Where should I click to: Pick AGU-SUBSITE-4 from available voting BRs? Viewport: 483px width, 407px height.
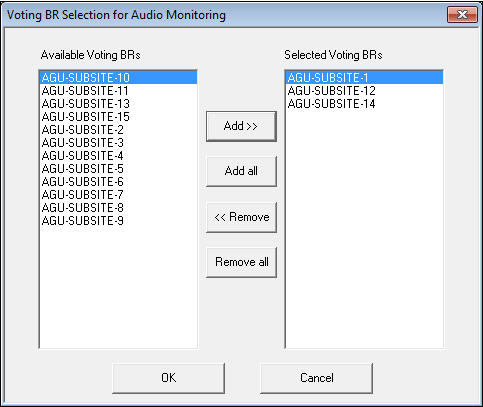point(118,156)
